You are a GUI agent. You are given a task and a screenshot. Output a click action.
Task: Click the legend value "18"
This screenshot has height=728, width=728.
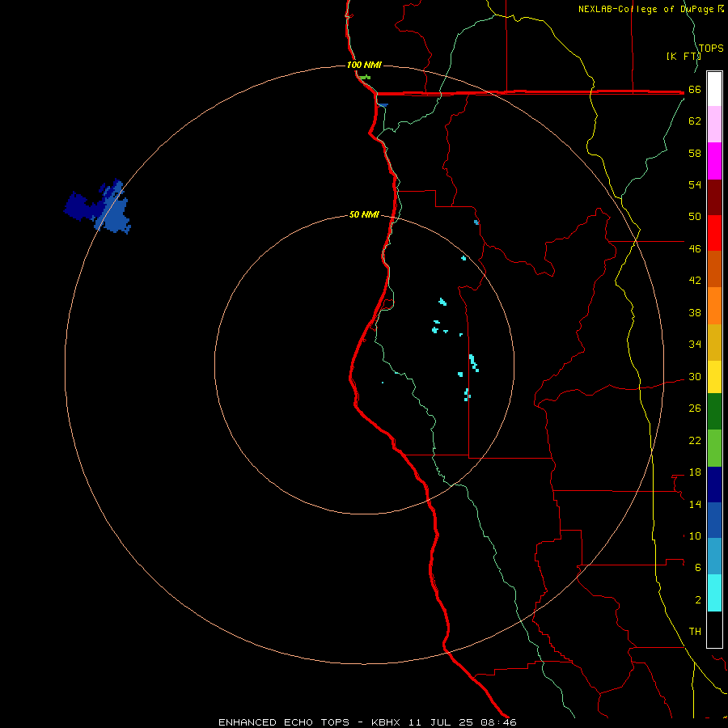click(695, 472)
